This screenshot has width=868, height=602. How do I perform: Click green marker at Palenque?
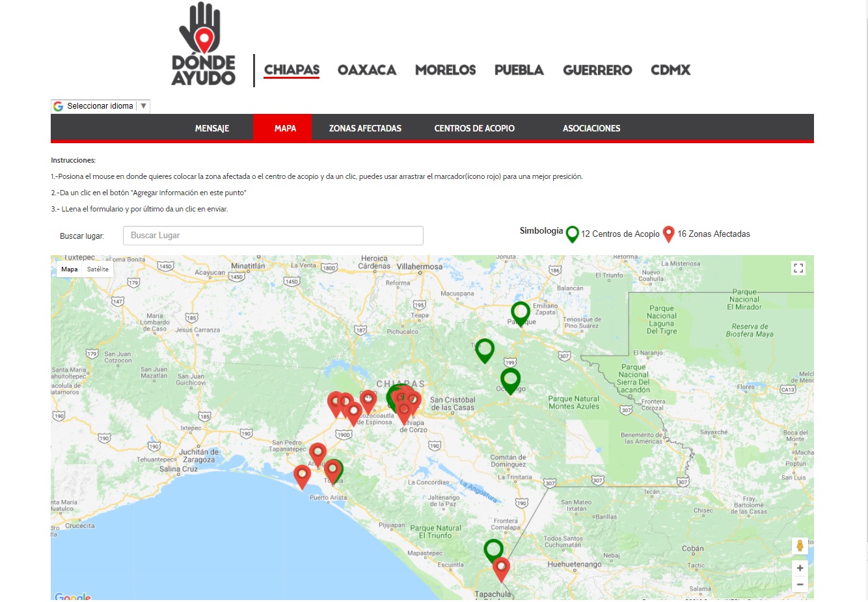[x=521, y=313]
